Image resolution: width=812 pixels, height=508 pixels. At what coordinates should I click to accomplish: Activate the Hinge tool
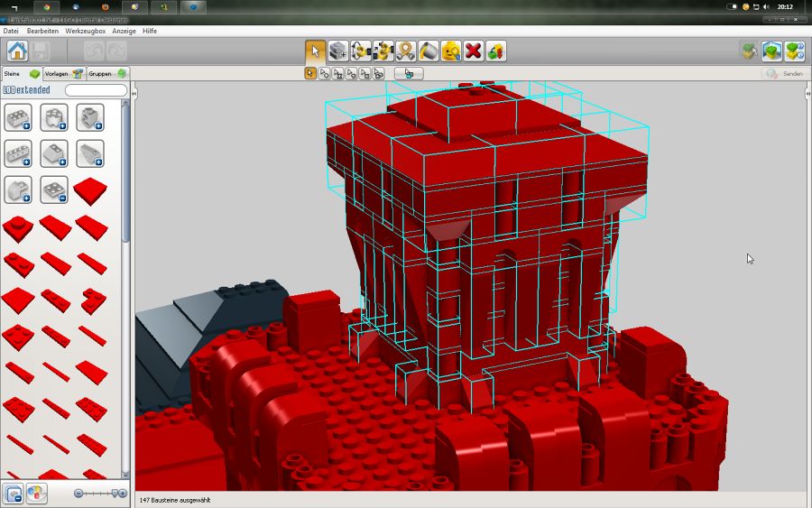(x=361, y=51)
